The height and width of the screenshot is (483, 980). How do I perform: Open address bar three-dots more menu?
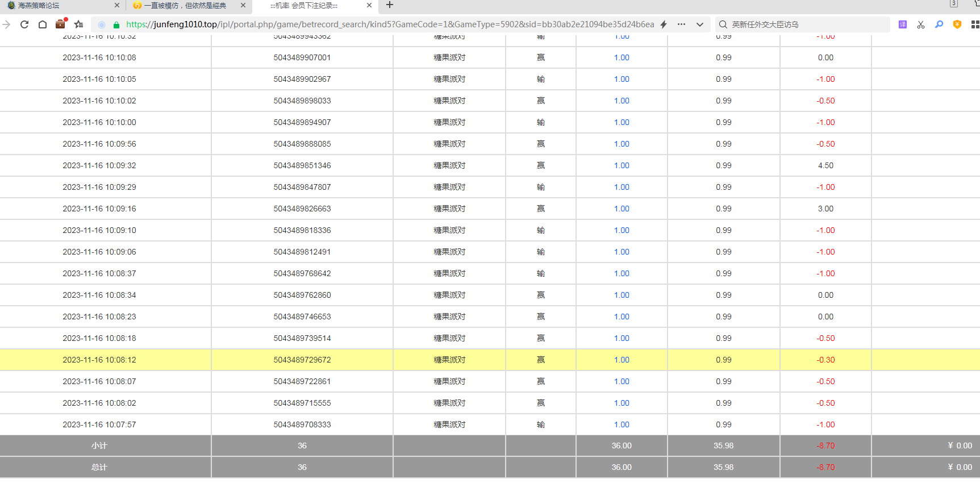[681, 24]
